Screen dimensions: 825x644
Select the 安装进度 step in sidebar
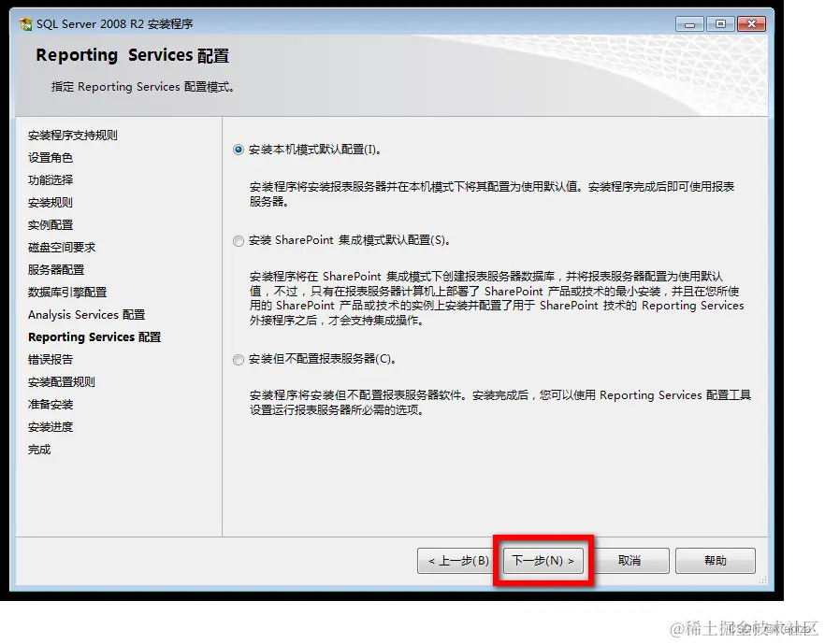pos(50,427)
